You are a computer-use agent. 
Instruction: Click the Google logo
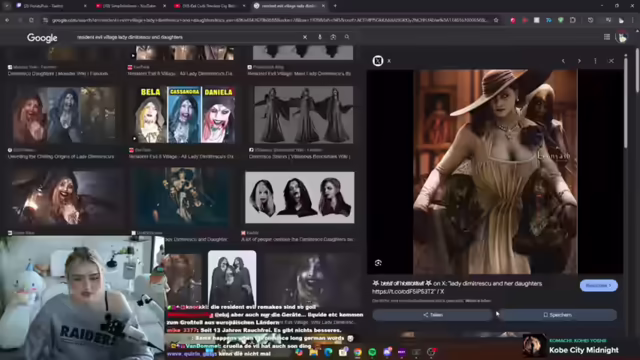[x=42, y=38]
